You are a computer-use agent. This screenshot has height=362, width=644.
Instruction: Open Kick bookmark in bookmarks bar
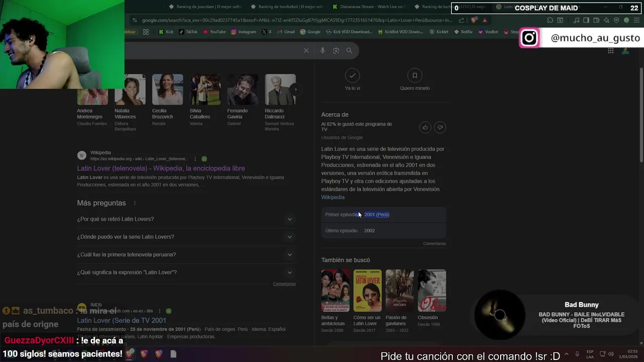166,32
